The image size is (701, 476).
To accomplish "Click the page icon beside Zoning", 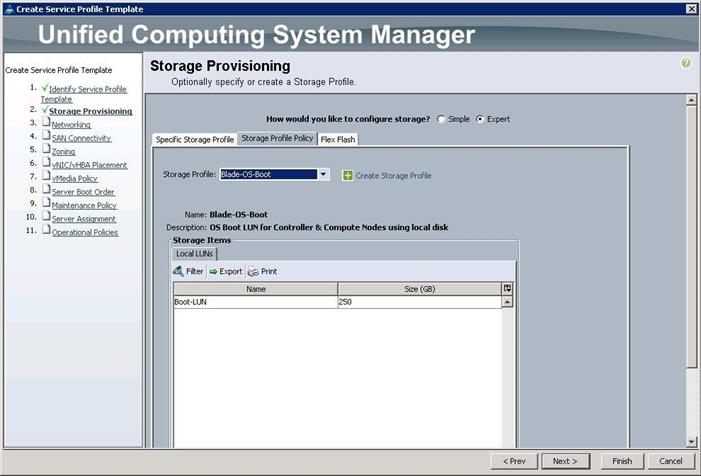I will pyautogui.click(x=46, y=148).
